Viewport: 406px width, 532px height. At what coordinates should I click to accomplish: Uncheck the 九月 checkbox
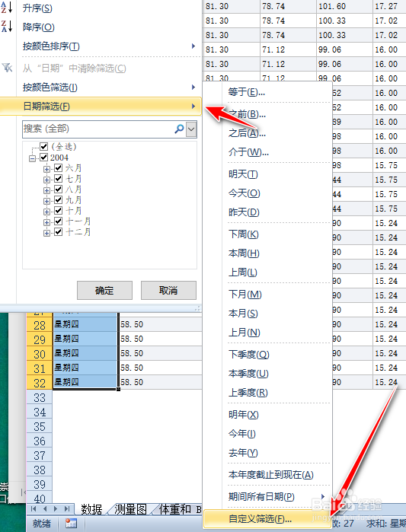click(59, 200)
